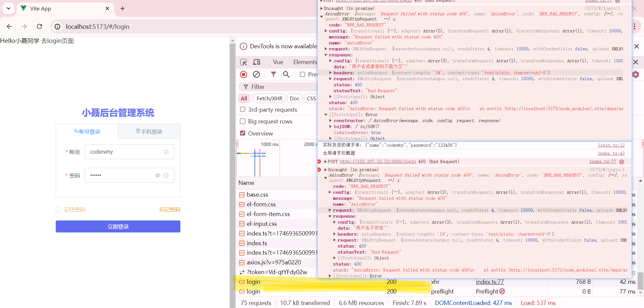
Task: Open login.ts:12 source link
Action: [x=611, y=145]
